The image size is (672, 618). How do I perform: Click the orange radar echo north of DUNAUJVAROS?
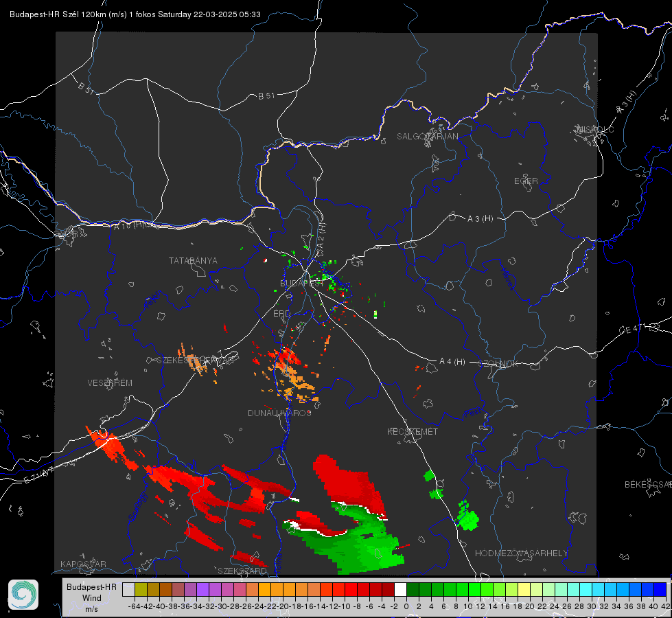point(296,382)
